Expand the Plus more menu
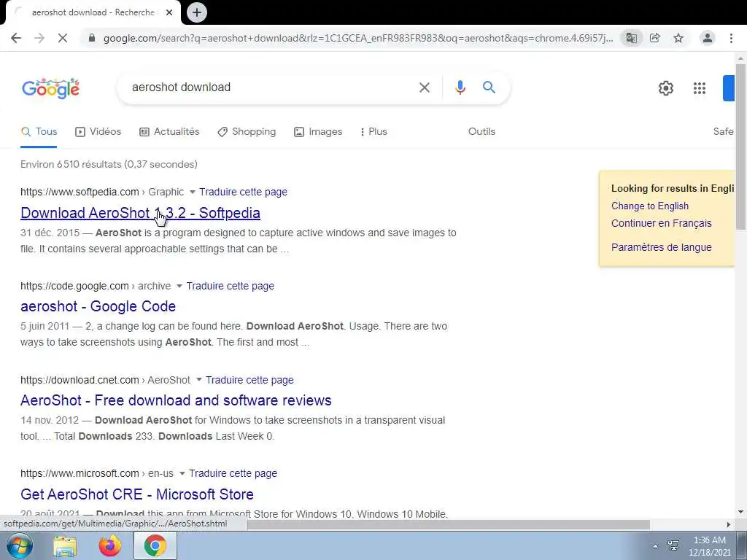Image resolution: width=747 pixels, height=560 pixels. [x=373, y=132]
